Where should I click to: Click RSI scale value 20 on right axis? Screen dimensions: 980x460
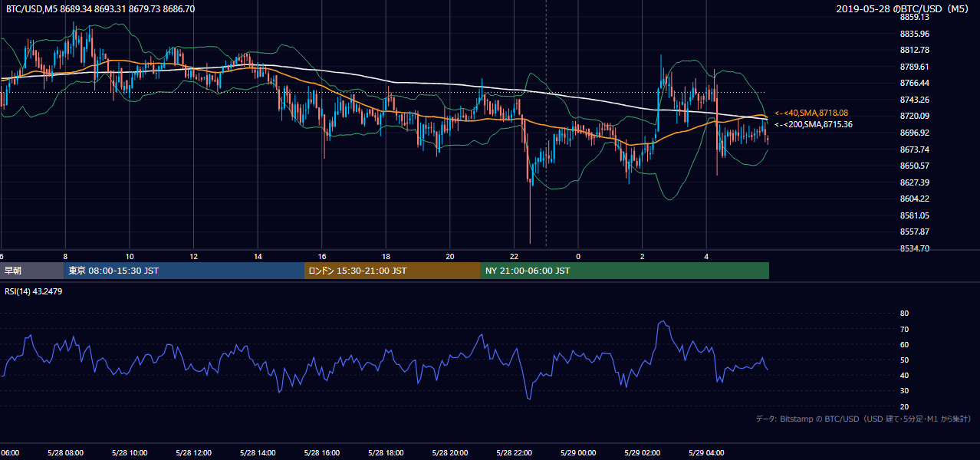pyautogui.click(x=904, y=406)
